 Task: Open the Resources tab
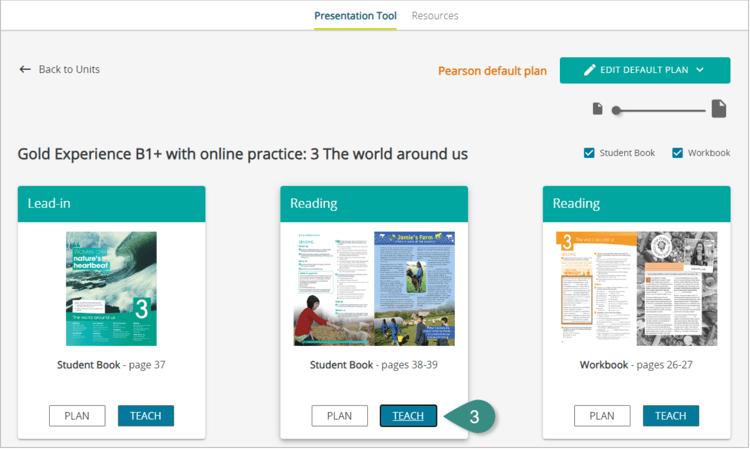pyautogui.click(x=435, y=16)
